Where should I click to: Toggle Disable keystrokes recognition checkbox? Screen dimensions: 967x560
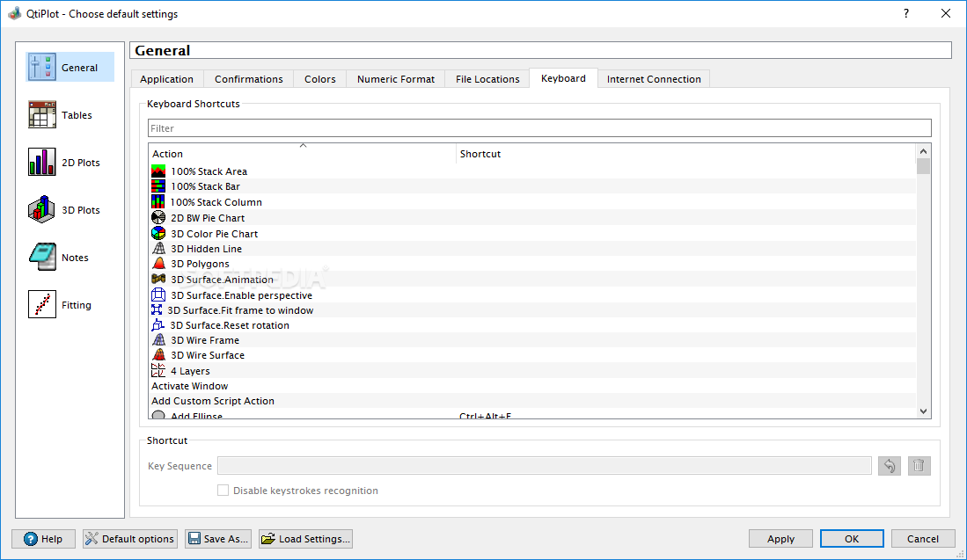pyautogui.click(x=223, y=491)
